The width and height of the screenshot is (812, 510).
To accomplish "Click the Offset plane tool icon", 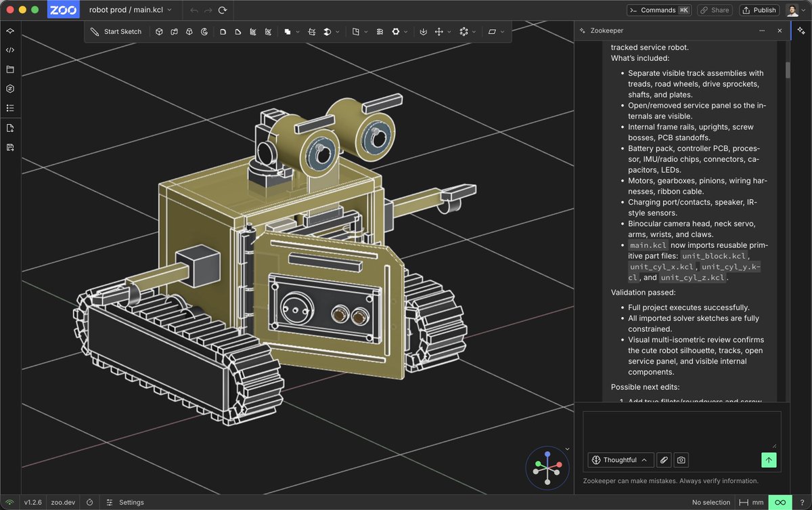I will click(x=356, y=32).
